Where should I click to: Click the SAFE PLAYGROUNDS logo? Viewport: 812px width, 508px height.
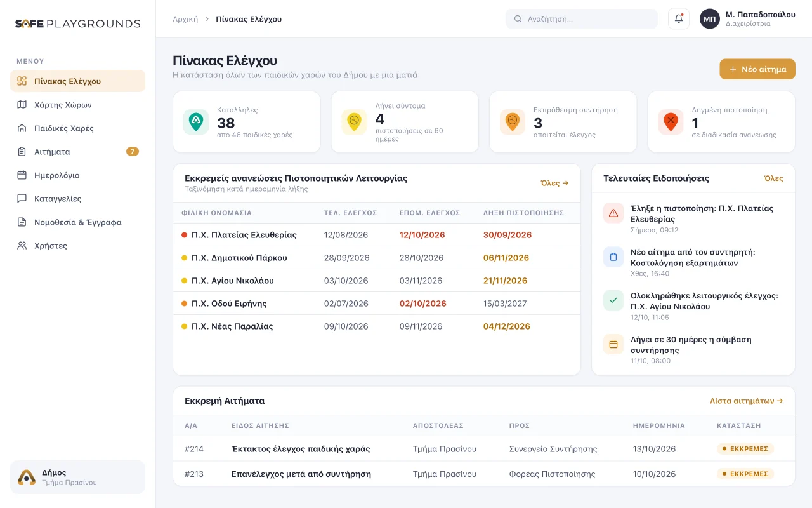77,23
